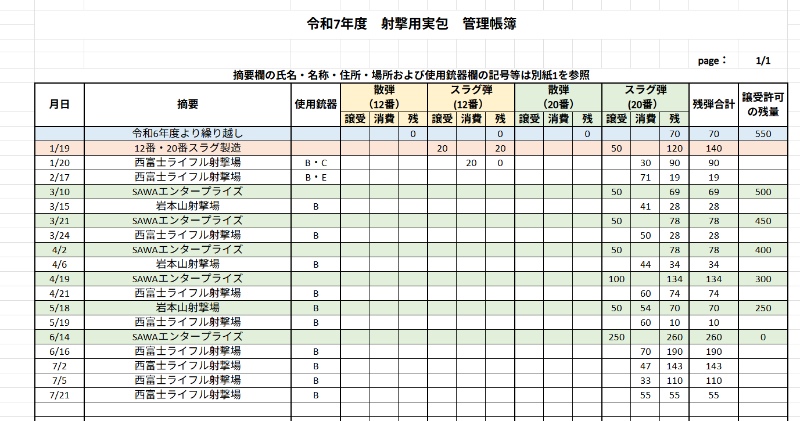Click the date cell 3/24
800x421 pixels.
coord(60,235)
